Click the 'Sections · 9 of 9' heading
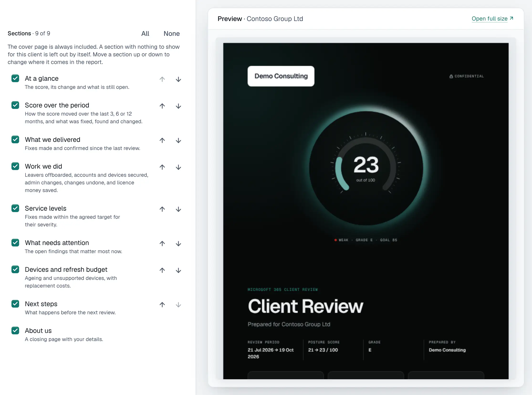 (29, 33)
